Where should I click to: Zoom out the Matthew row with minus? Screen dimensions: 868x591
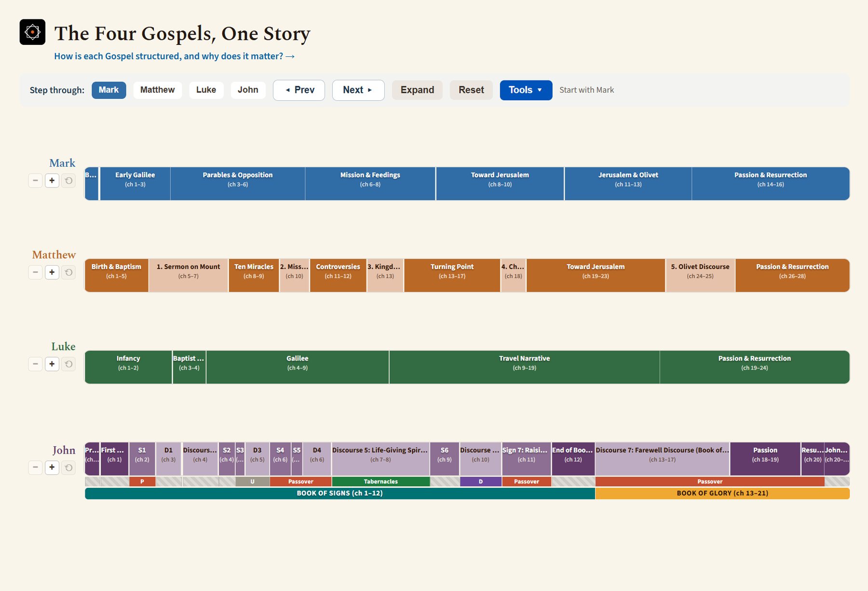click(35, 272)
